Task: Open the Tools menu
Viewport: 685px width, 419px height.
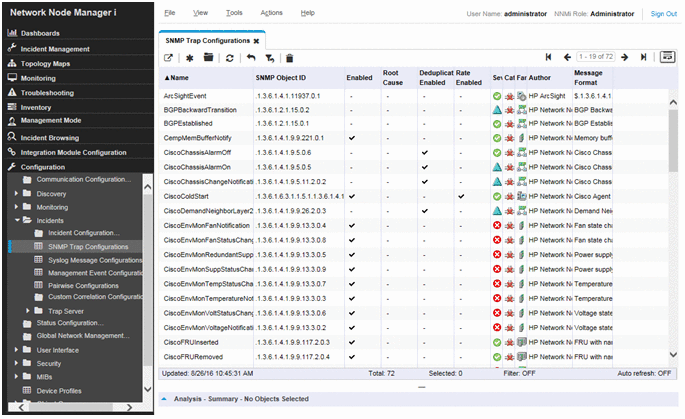Action: click(233, 13)
